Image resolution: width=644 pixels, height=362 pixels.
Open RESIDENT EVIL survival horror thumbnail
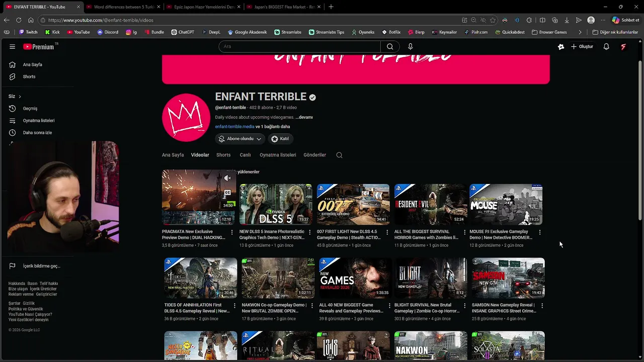(431, 204)
